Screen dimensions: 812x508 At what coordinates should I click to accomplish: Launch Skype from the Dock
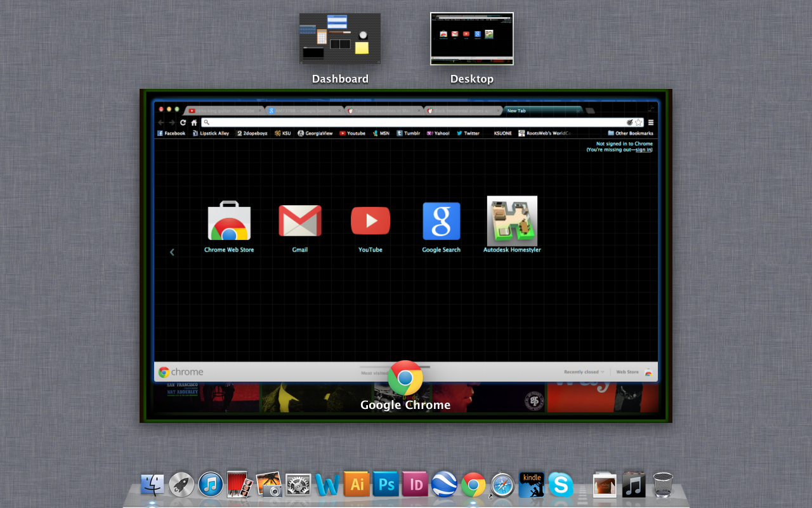click(x=561, y=485)
